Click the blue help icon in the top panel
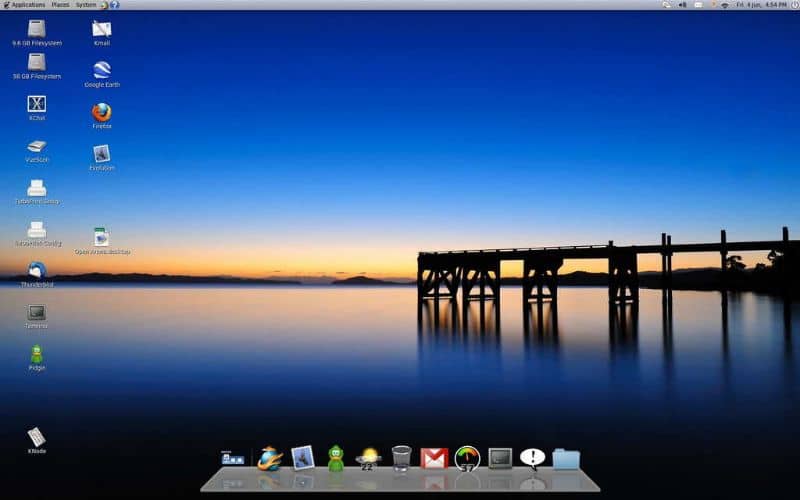 [x=115, y=5]
